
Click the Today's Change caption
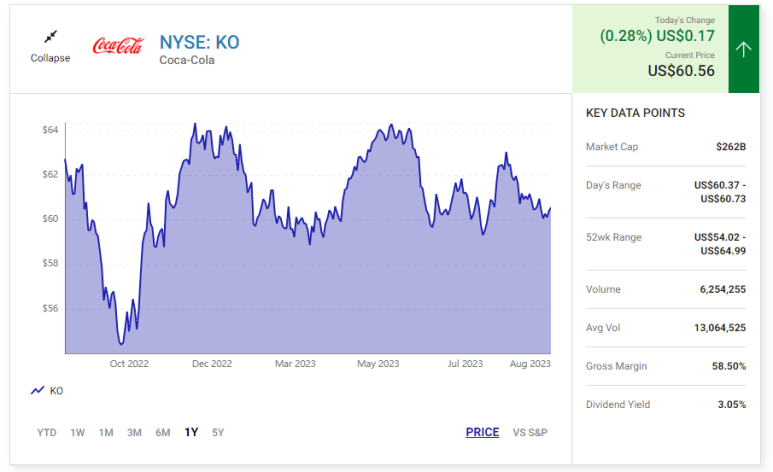[x=685, y=20]
